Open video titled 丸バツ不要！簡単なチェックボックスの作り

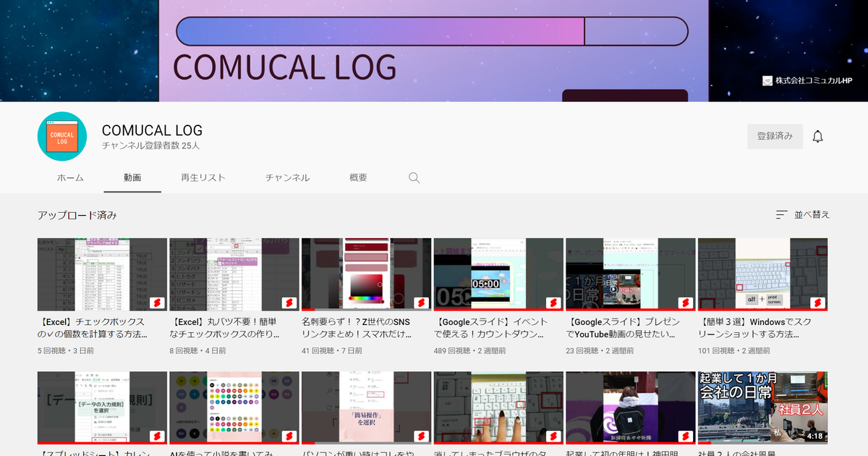coord(225,328)
